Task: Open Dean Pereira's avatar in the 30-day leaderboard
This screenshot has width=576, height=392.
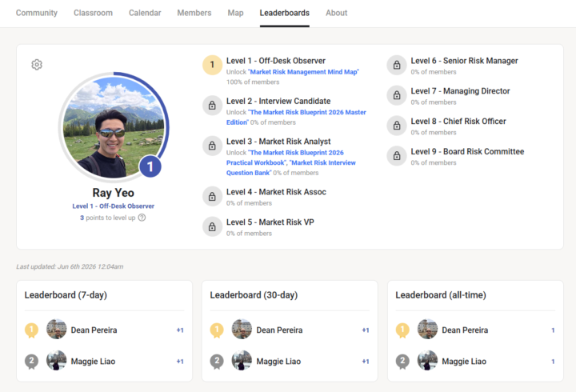Action: click(x=242, y=329)
